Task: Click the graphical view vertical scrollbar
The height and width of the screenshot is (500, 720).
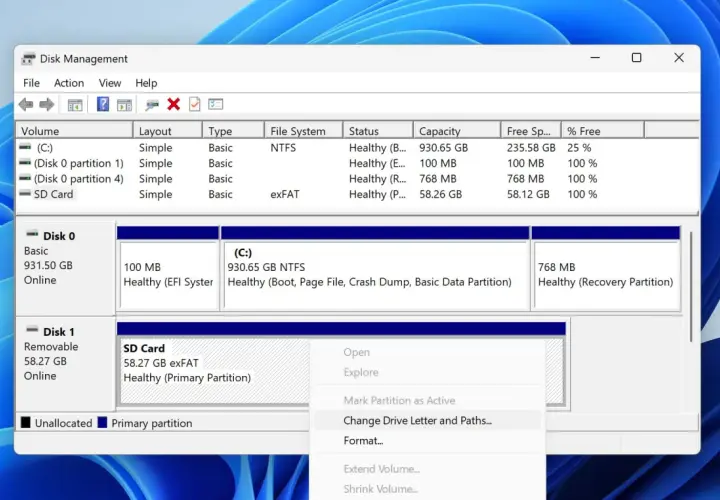Action: (x=691, y=287)
